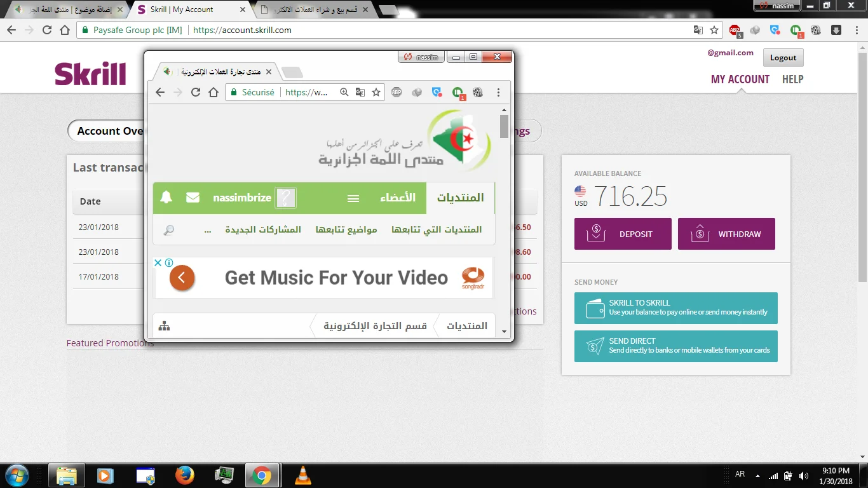Select Skrill to Skrill send money option

click(675, 308)
